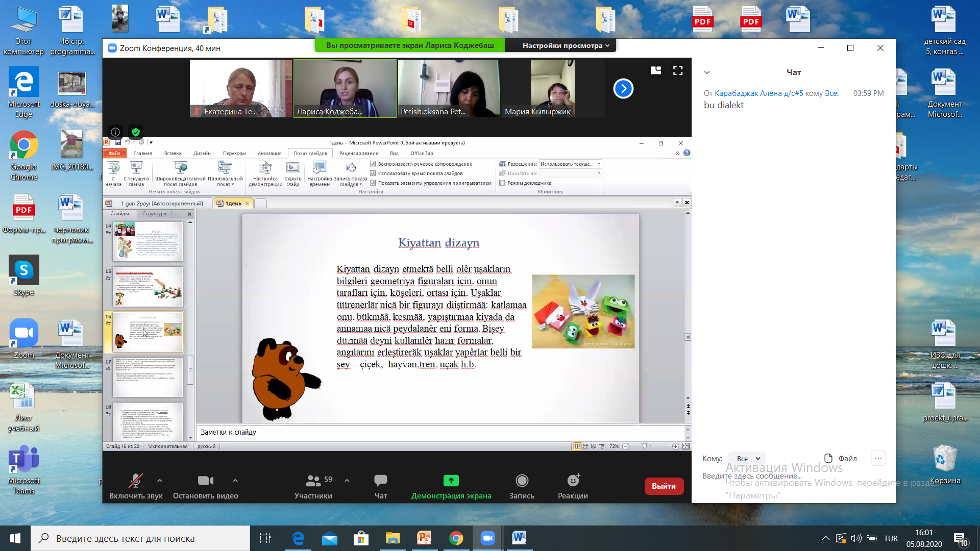The height and width of the screenshot is (551, 980).
Task: Open the Файл attachment button in chat
Action: [840, 458]
